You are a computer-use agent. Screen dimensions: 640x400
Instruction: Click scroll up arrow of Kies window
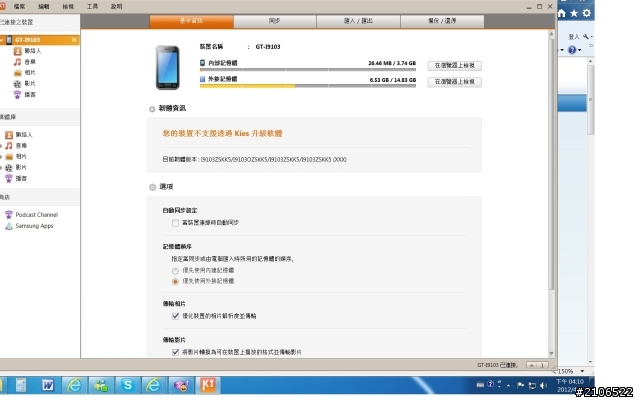pyautogui.click(x=551, y=34)
